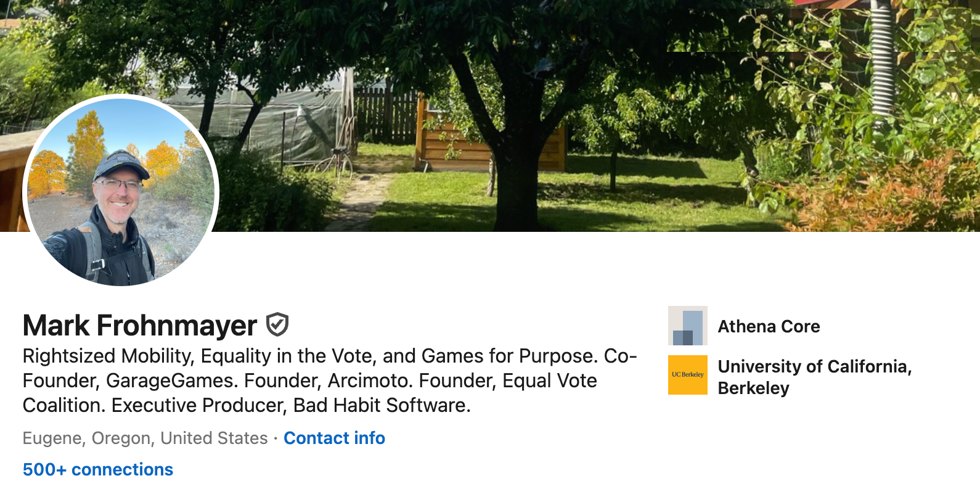Click the corrugated gray hose in banner
This screenshot has width=980, height=481.
click(x=883, y=62)
